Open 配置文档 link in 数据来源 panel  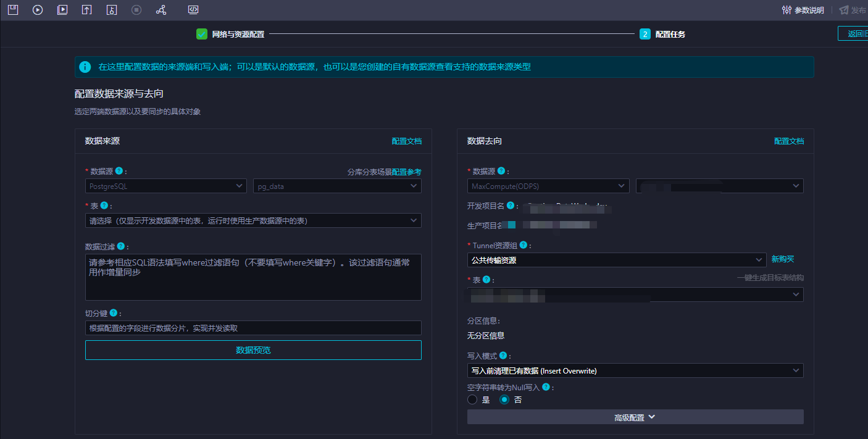coord(407,141)
